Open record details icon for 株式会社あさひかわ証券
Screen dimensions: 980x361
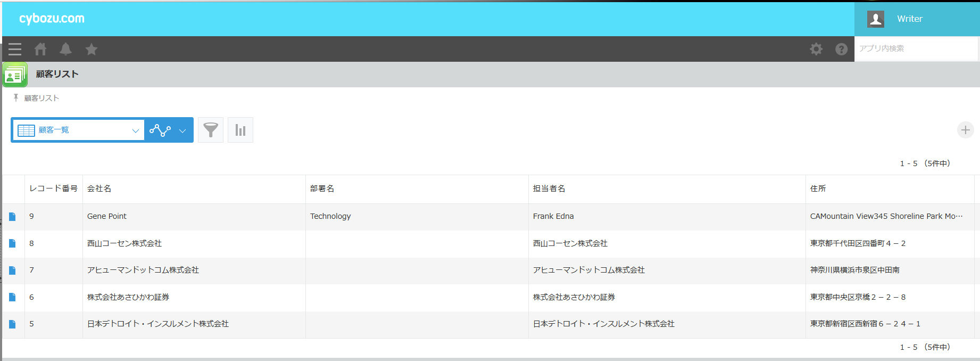click(x=12, y=298)
